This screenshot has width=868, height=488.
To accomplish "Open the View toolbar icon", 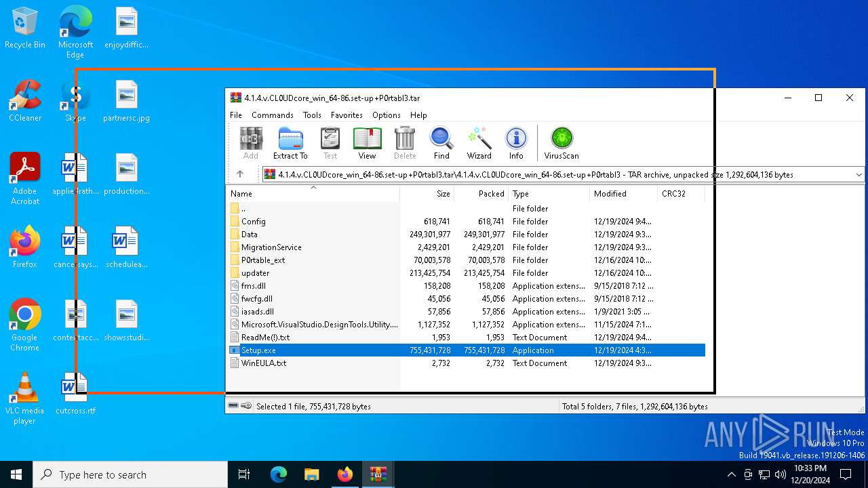I will pyautogui.click(x=367, y=143).
